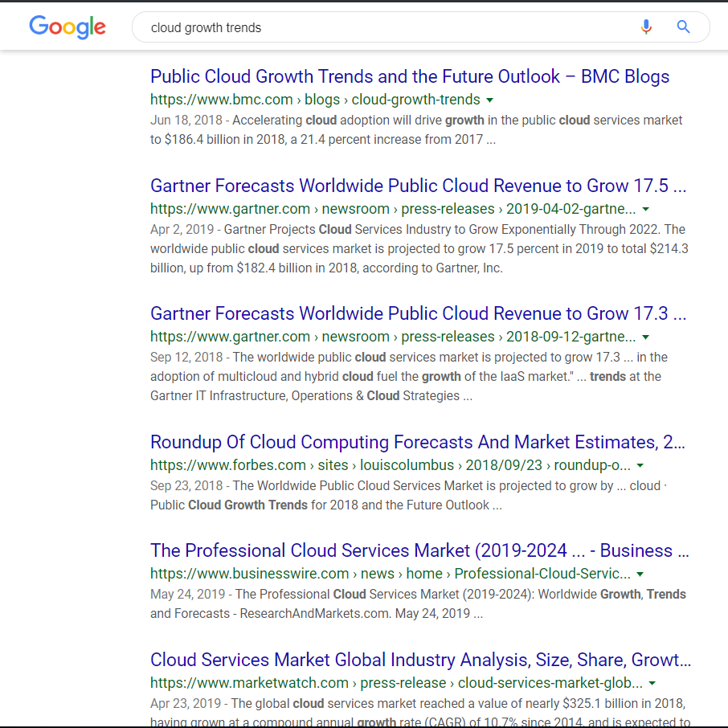Expand options for the BMC Blogs result
This screenshot has width=728, height=728.
[x=490, y=100]
